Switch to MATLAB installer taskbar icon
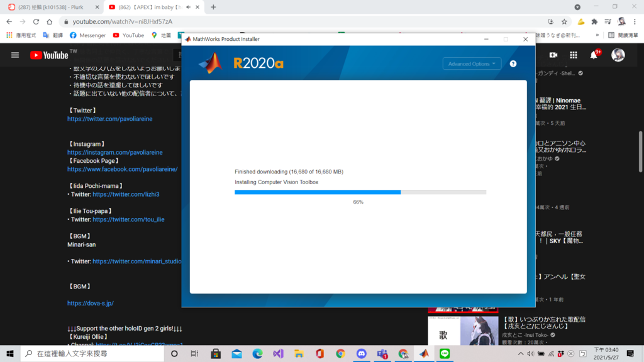The width and height of the screenshot is (644, 362). (424, 353)
